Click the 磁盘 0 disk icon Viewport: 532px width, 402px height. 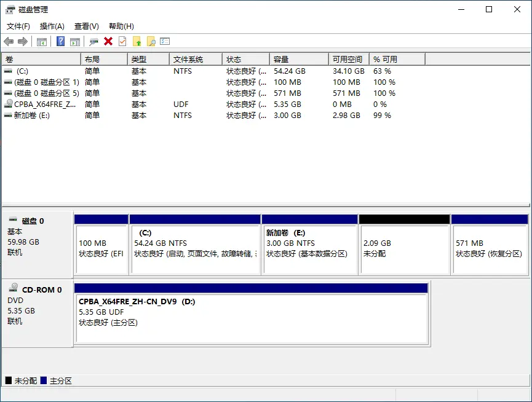point(13,219)
